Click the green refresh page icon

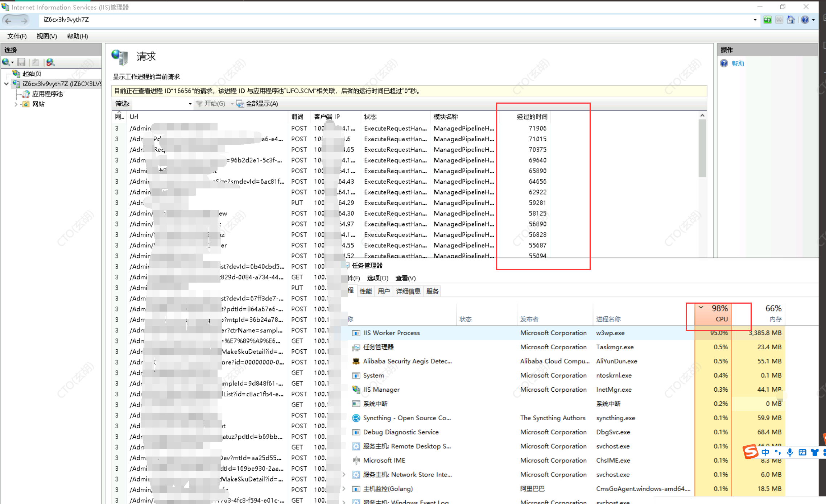point(767,20)
